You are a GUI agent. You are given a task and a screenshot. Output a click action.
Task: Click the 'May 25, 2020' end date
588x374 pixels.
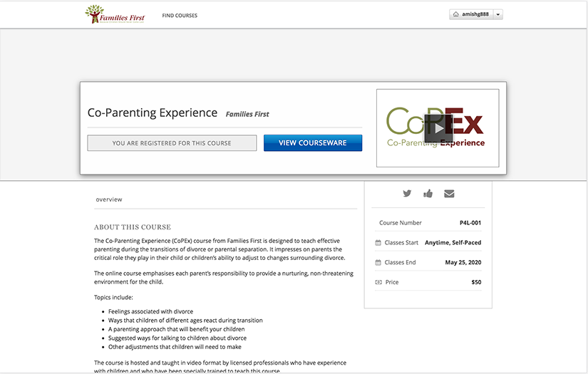pos(463,262)
